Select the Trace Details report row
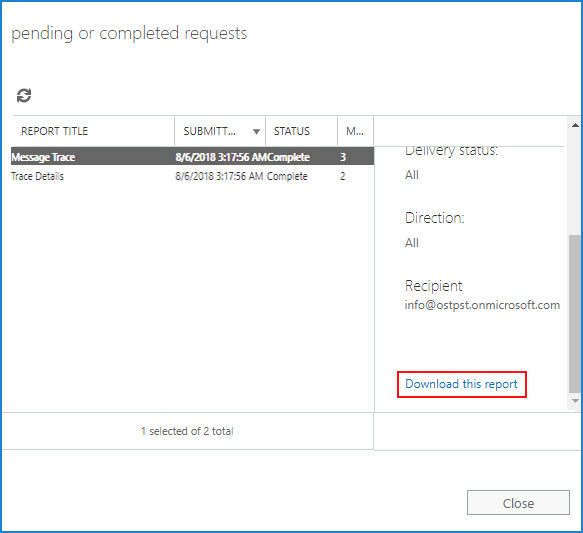583x533 pixels. 192,176
